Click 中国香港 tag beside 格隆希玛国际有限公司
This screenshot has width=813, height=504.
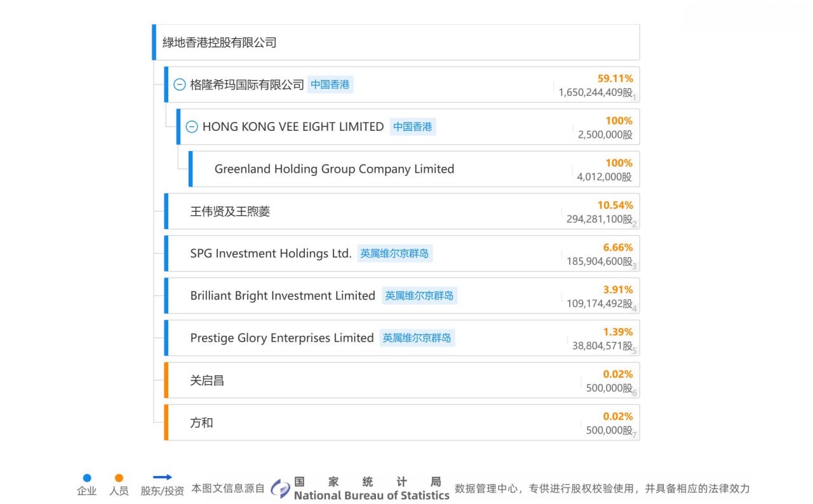tap(330, 84)
